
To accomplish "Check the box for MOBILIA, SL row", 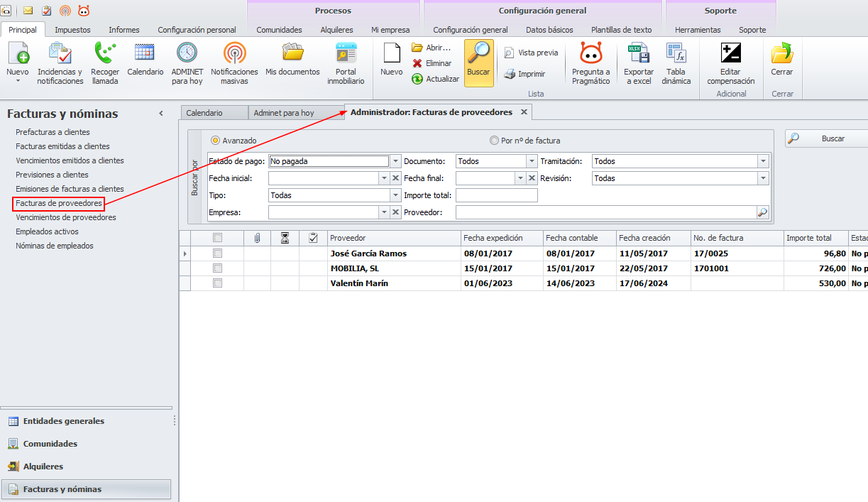I will [x=218, y=268].
